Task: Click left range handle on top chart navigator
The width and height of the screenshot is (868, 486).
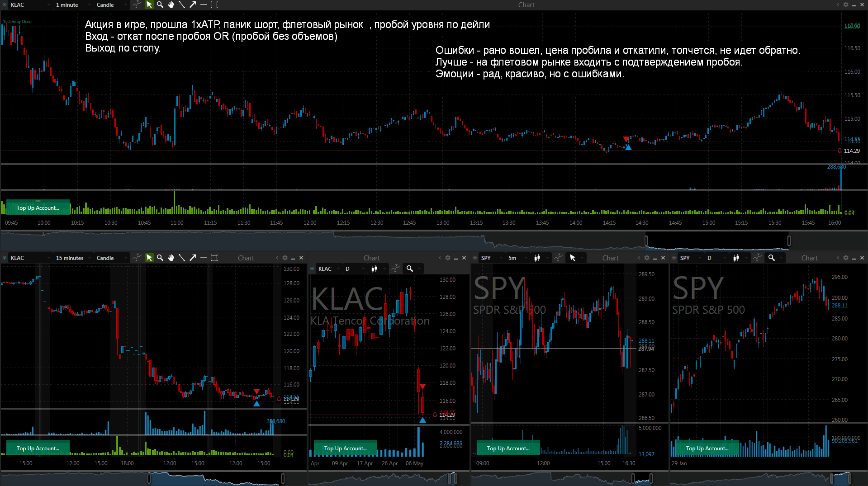Action: click(646, 241)
